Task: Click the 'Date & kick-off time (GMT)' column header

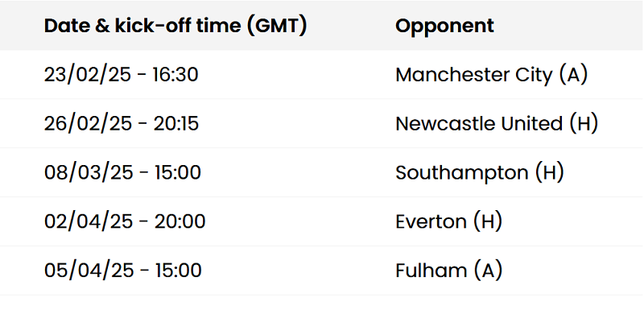Action: click(175, 26)
